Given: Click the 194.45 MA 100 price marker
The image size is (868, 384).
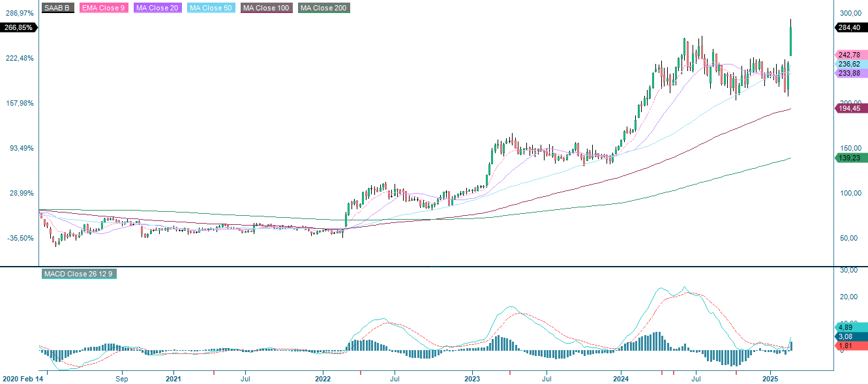Looking at the screenshot, I should [851, 110].
